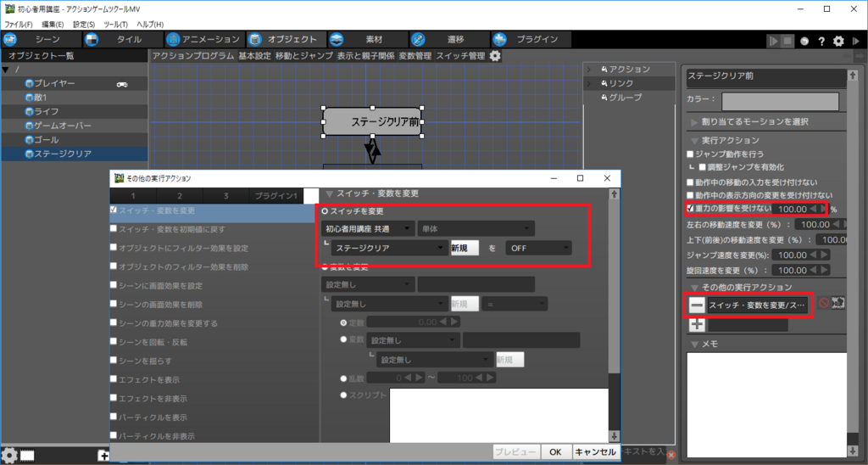Click the add-folder plus icon at bottom

click(103, 456)
